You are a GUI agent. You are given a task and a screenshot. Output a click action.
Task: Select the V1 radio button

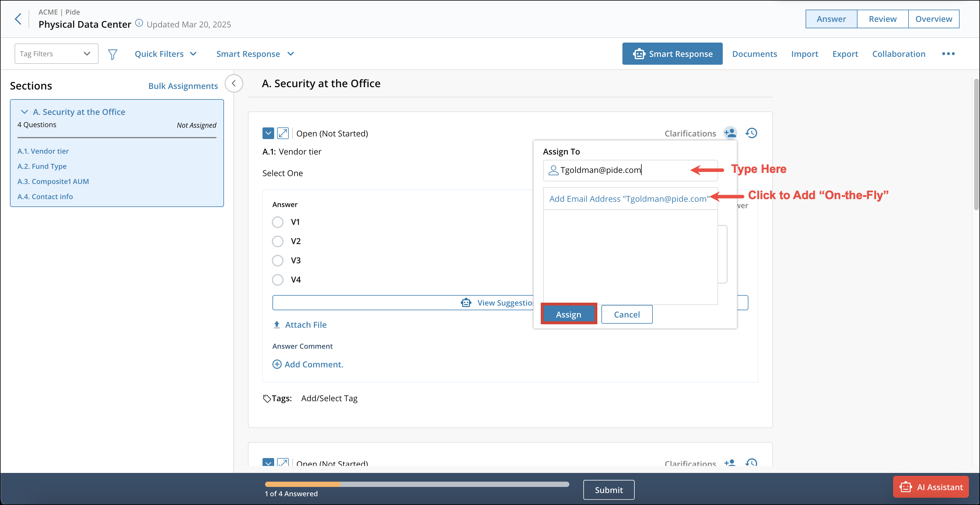(x=278, y=222)
